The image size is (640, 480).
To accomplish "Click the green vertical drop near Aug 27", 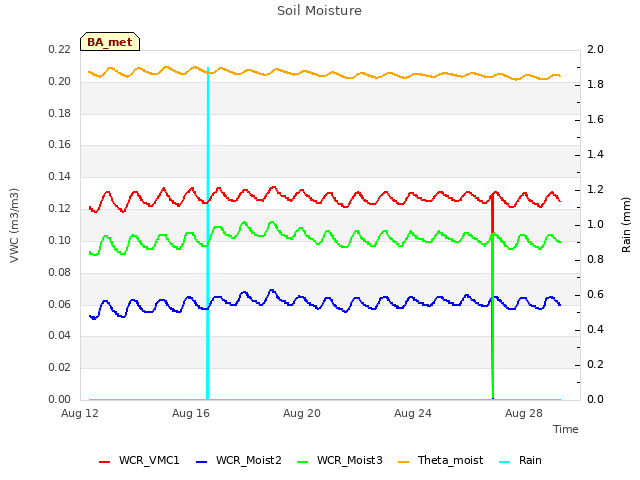I will 493,316.
